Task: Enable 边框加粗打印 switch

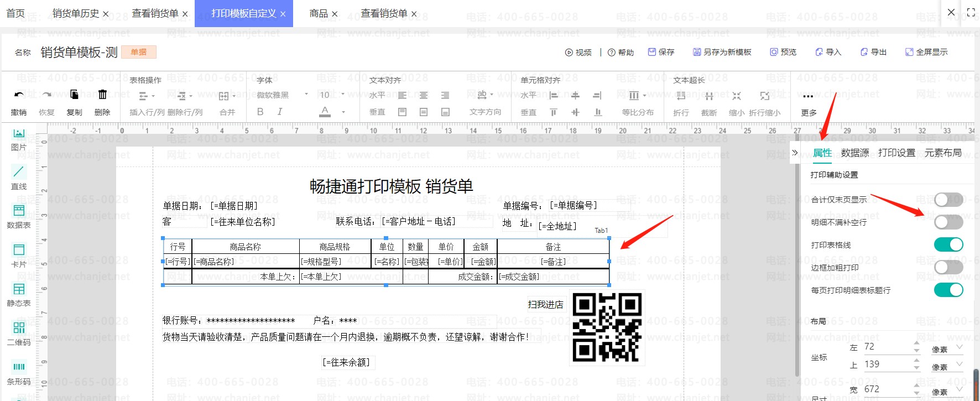Action: (x=948, y=268)
